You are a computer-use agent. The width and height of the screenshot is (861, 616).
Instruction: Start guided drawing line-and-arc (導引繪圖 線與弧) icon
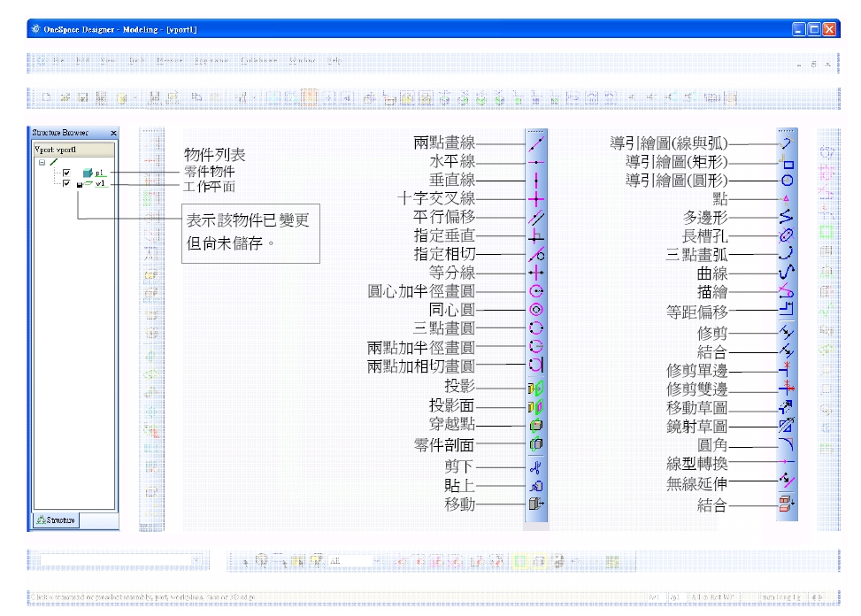pos(787,144)
